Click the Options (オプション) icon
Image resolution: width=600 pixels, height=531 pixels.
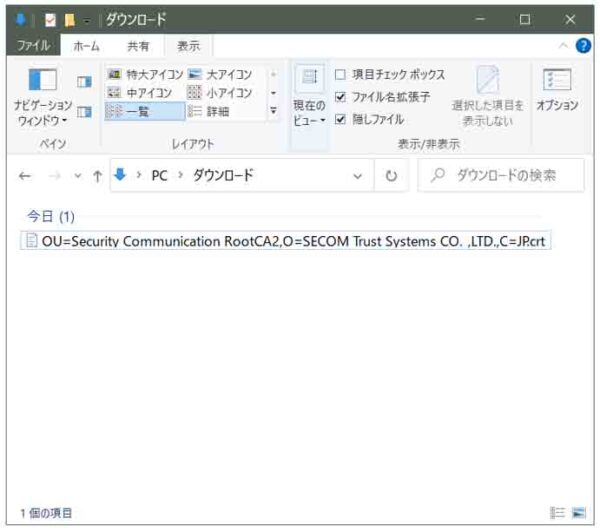[557, 90]
